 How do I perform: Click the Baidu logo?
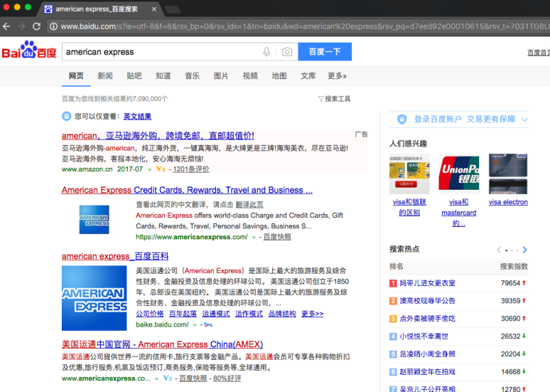(29, 50)
